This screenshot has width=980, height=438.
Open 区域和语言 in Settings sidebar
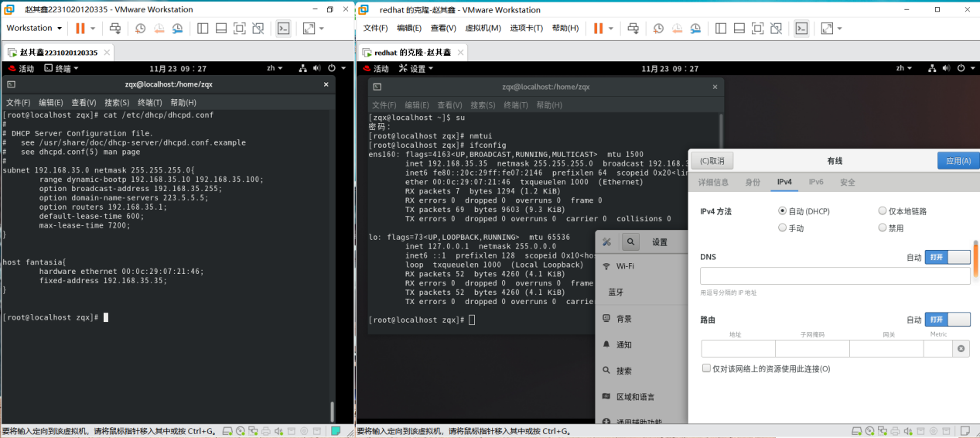[x=641, y=396]
